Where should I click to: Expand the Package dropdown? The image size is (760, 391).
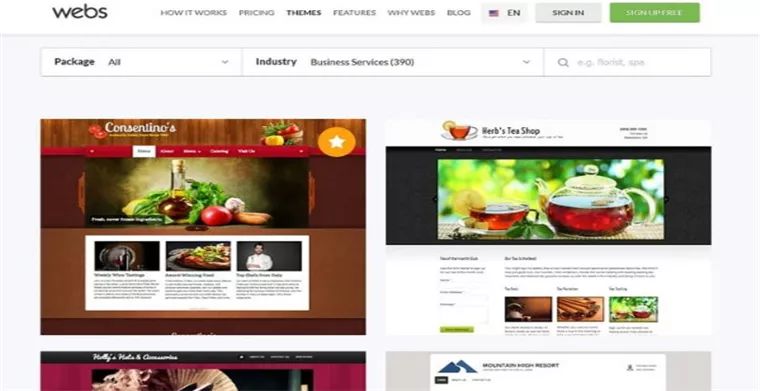pyautogui.click(x=141, y=62)
